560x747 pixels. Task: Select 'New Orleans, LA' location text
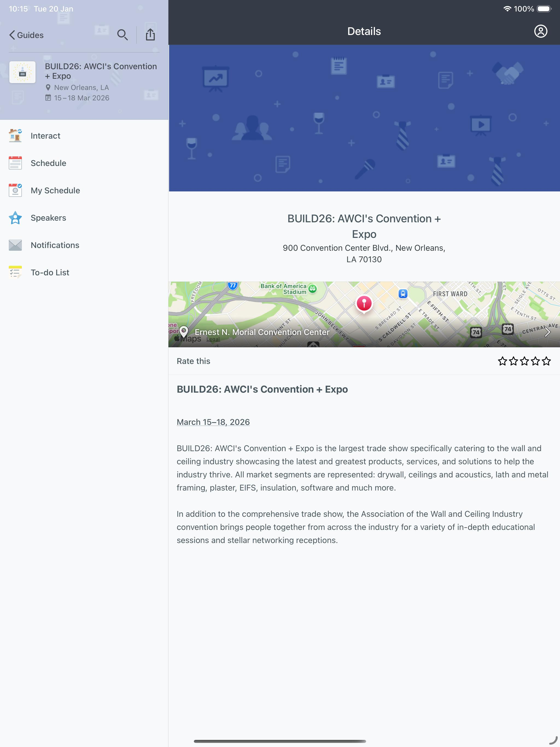[81, 87]
